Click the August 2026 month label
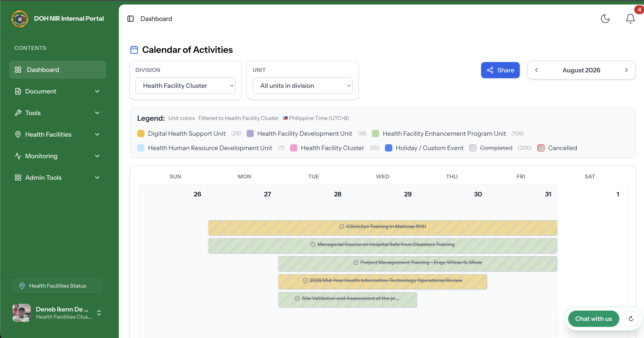 [x=581, y=70]
